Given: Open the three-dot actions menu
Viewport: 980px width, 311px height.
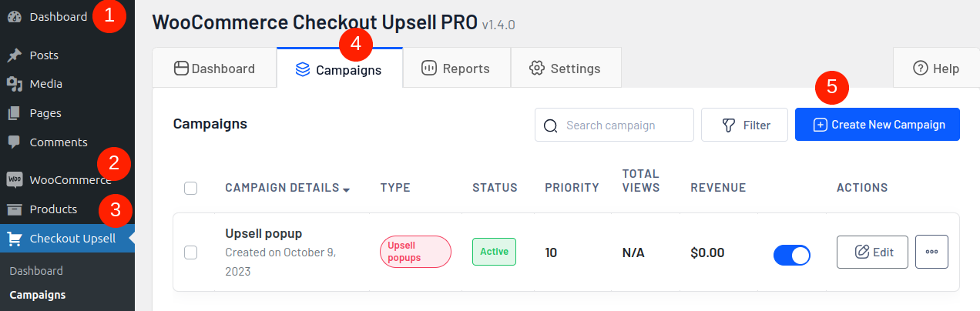Looking at the screenshot, I should point(931,252).
